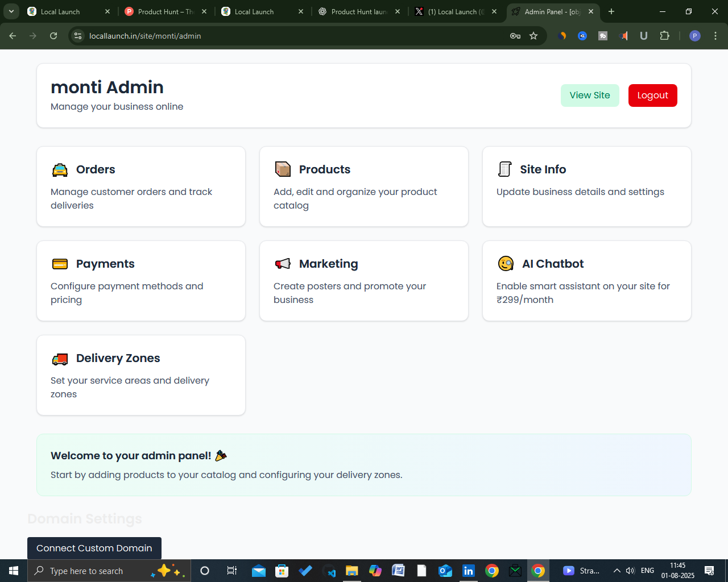
Task: Click the orange swirl browser extension icon
Action: (562, 36)
